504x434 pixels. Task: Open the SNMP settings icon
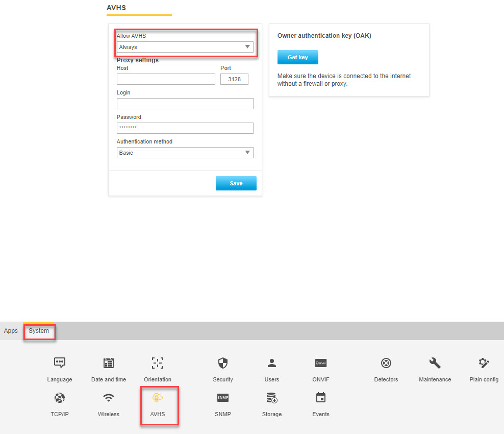click(223, 398)
